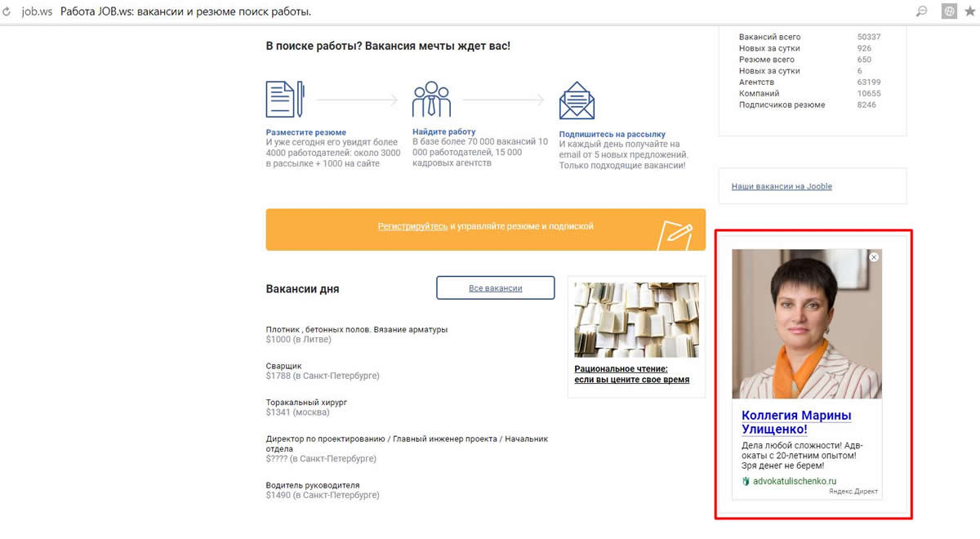Click the browser reload icon

tap(7, 12)
